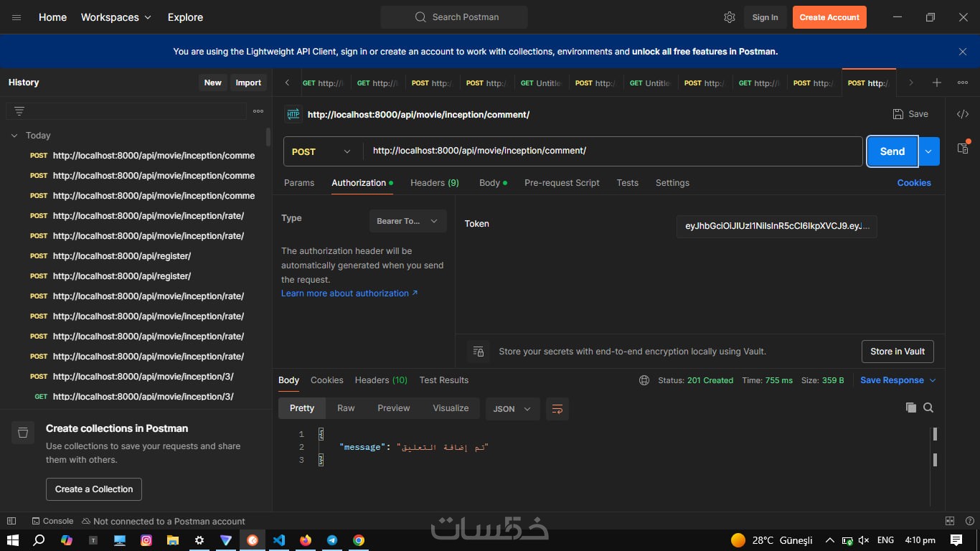Switch response view to Visualize
This screenshot has width=980, height=551.
pyautogui.click(x=451, y=408)
